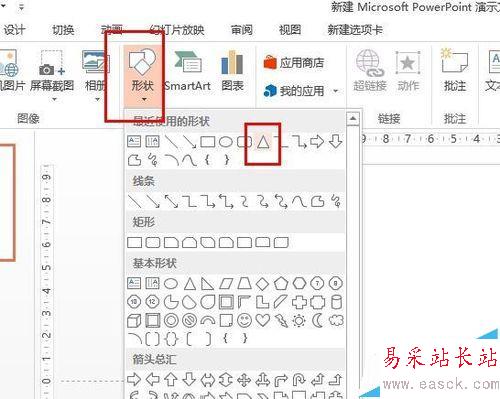Viewport: 500px width, 399px height.
Task: Select double-headed arrow line under 线条
Action: coord(171,201)
